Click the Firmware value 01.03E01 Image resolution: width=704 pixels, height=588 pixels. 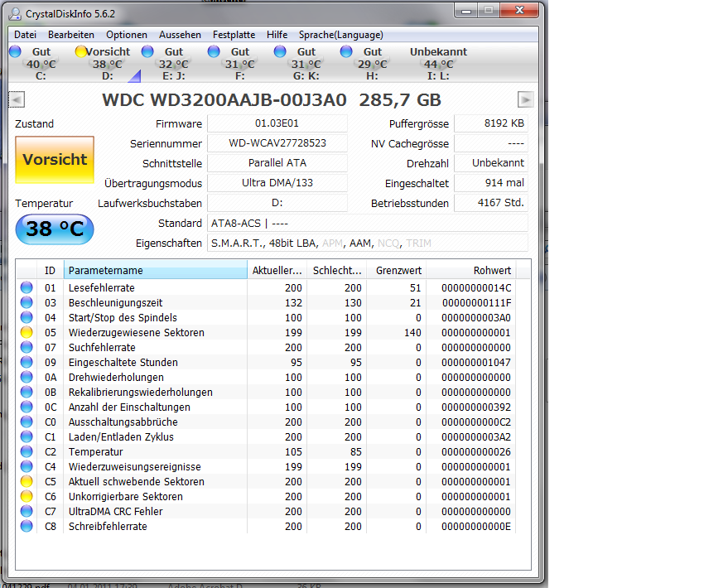[277, 123]
